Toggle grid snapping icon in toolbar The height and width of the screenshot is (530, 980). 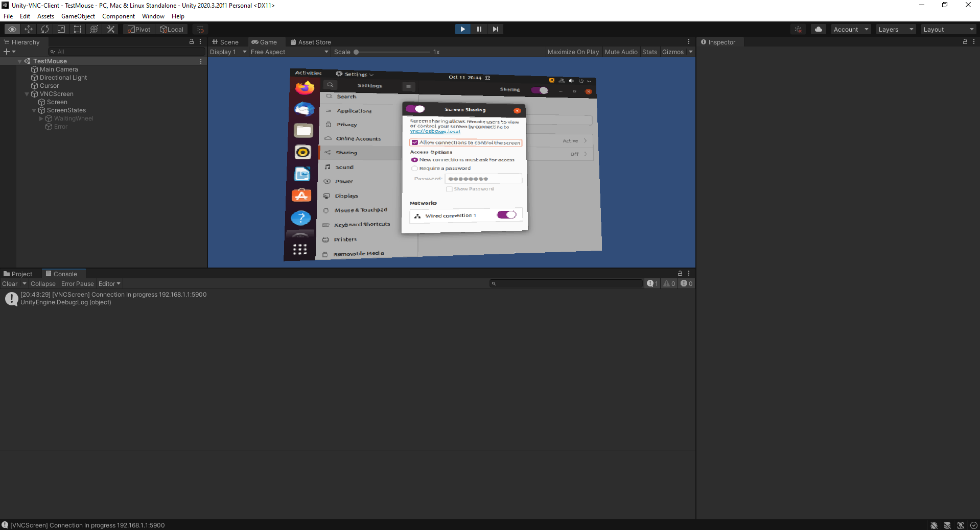(200, 29)
